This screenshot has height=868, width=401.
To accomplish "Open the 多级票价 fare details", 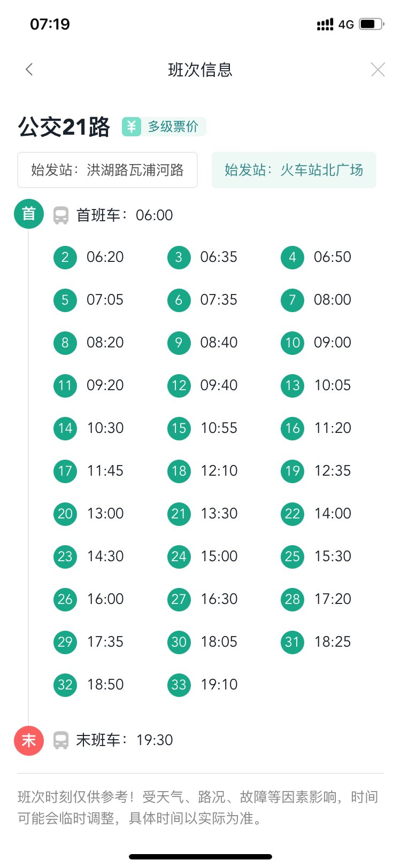I will coord(173,127).
